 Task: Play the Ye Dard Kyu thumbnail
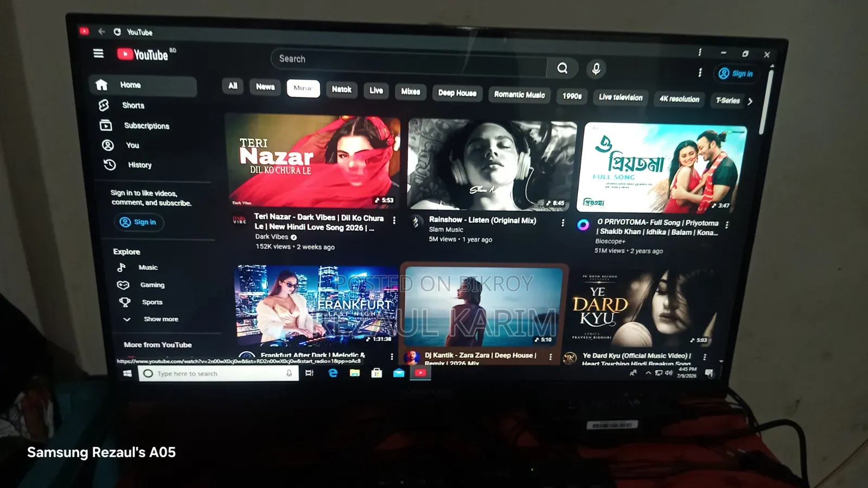click(642, 307)
